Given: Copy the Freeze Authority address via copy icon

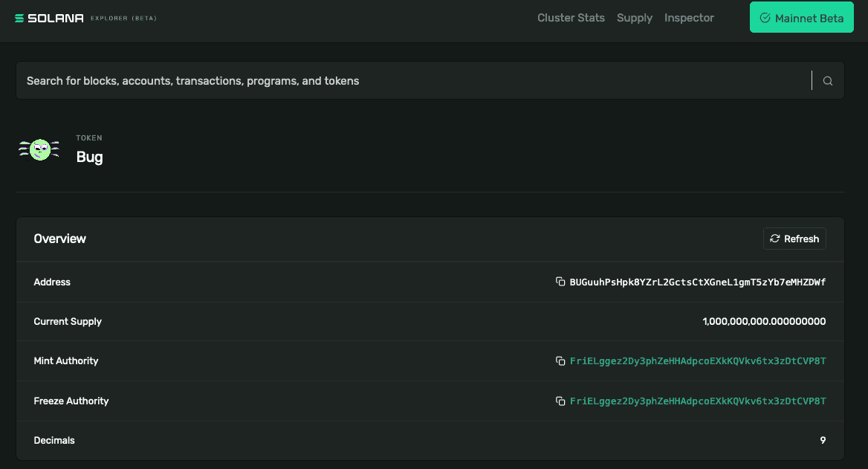Looking at the screenshot, I should point(560,401).
